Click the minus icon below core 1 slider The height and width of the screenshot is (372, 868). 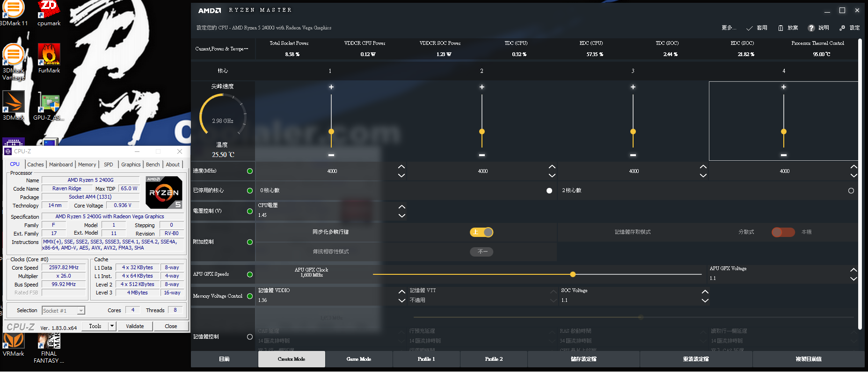(331, 155)
